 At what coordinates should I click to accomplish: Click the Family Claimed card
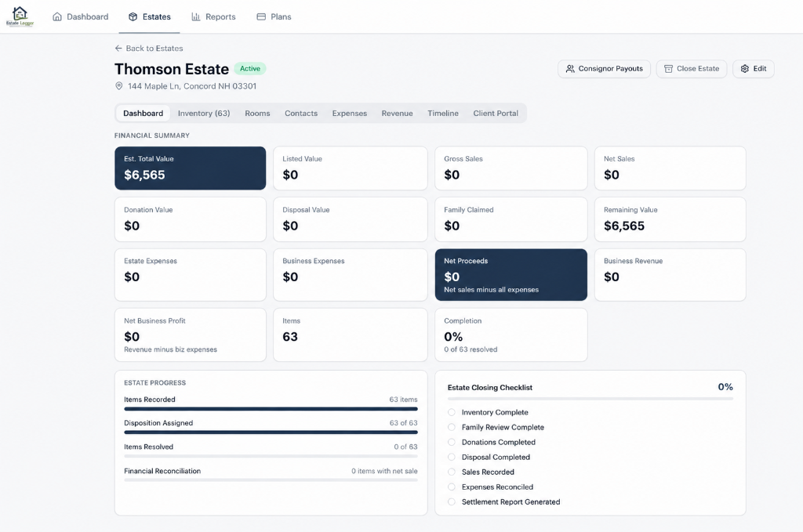pos(511,219)
